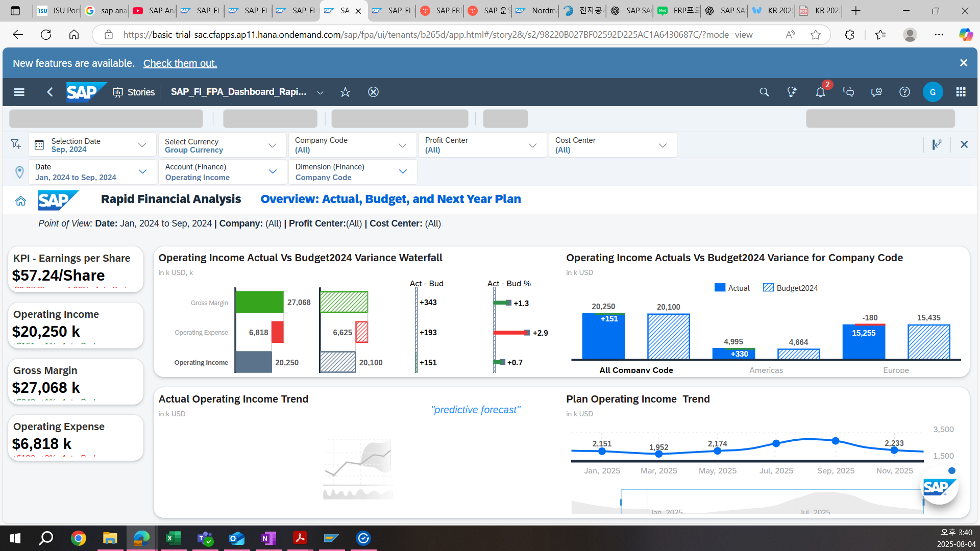This screenshot has width=980, height=551.
Task: Open the Cost Center filter dropdown
Action: pos(663,145)
